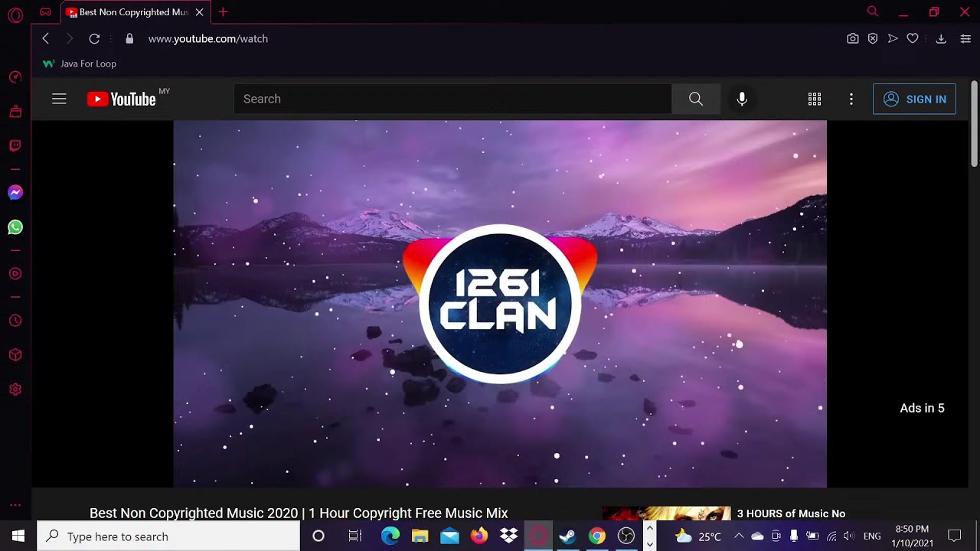
Task: Open weather widget showing 25°C
Action: [x=698, y=536]
